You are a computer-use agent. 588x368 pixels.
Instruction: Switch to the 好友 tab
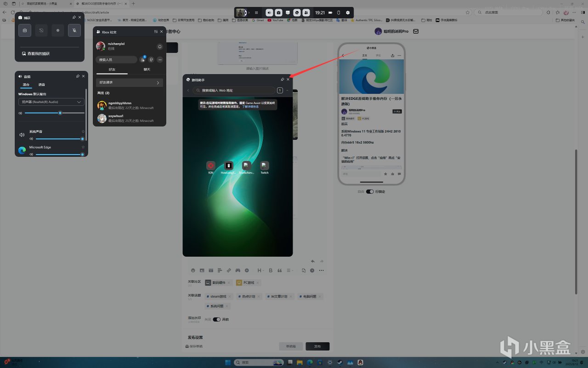[112, 69]
